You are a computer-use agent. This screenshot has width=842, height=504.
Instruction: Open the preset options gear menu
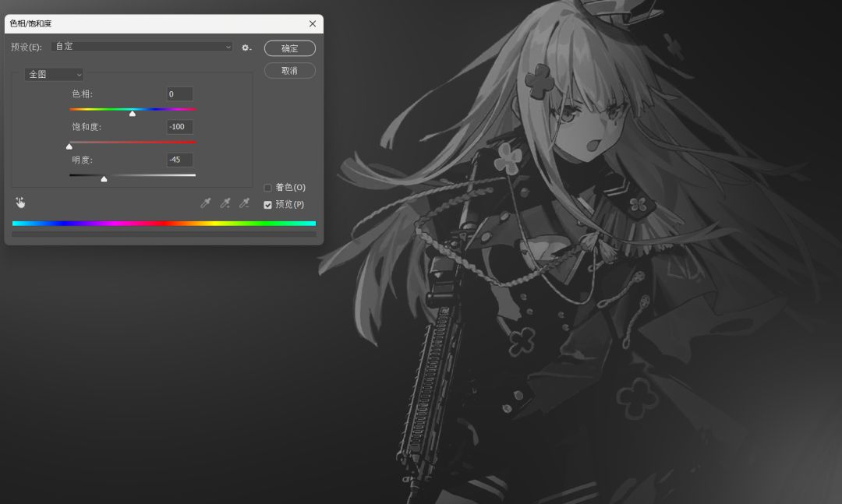[x=246, y=48]
